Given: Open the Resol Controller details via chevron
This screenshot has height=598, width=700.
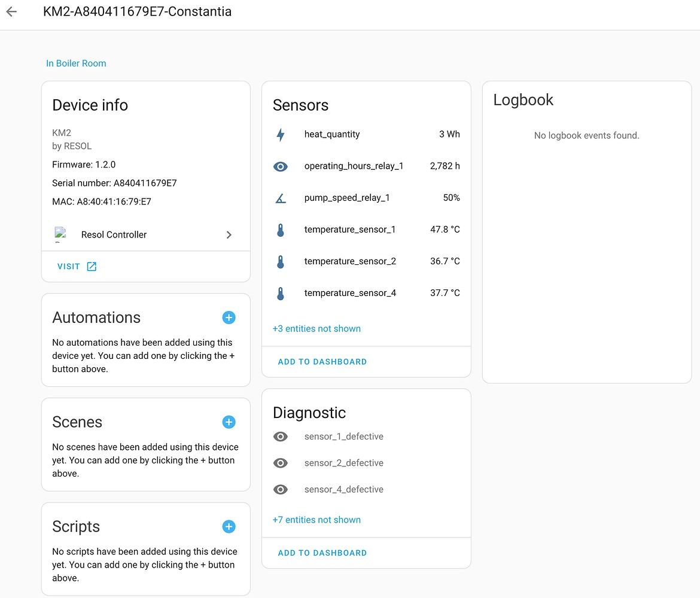Looking at the screenshot, I should point(229,235).
